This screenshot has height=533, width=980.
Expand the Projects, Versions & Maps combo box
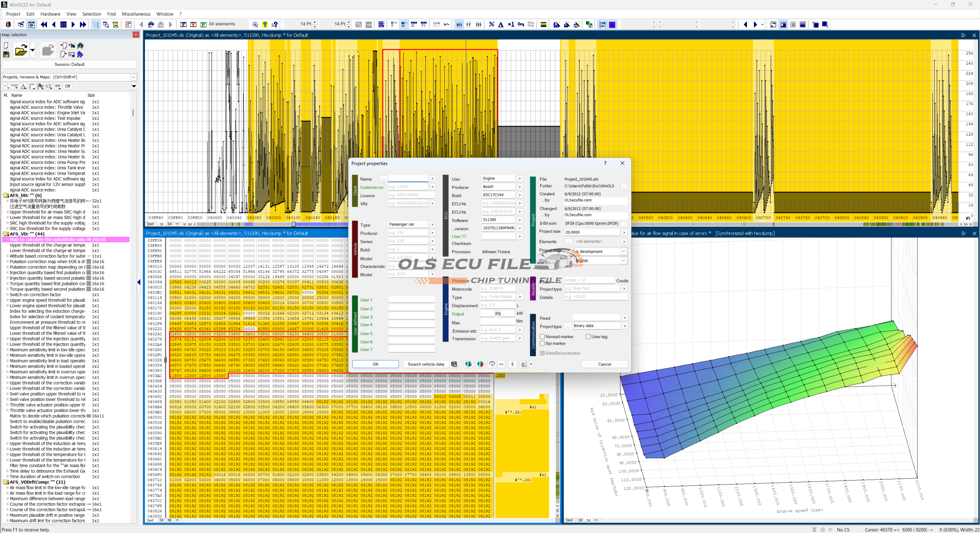(133, 77)
